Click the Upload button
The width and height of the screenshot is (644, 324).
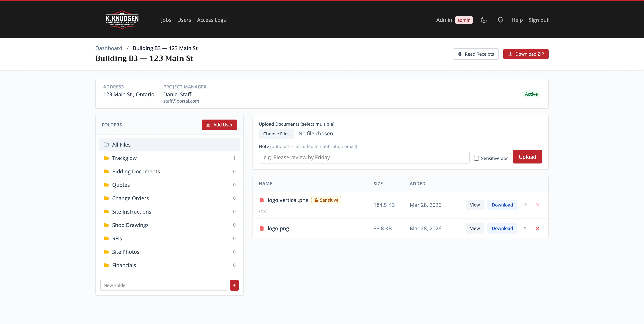(527, 157)
